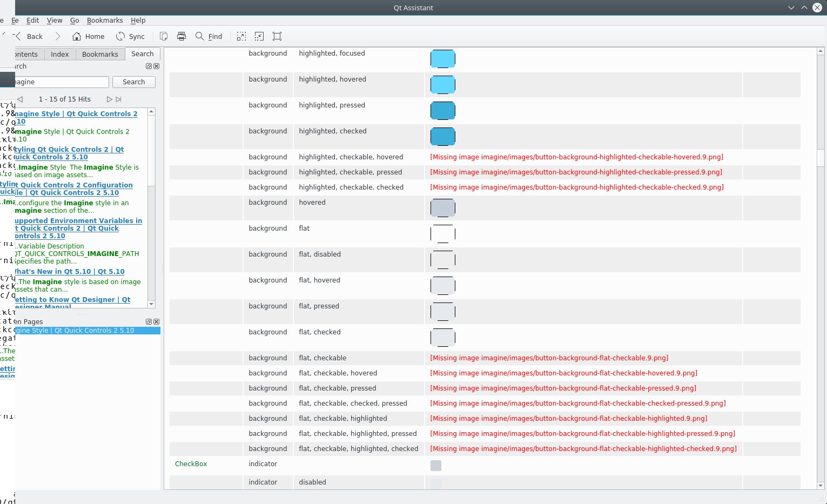Sync contents with the Sync button
The width and height of the screenshot is (827, 504).
130,36
